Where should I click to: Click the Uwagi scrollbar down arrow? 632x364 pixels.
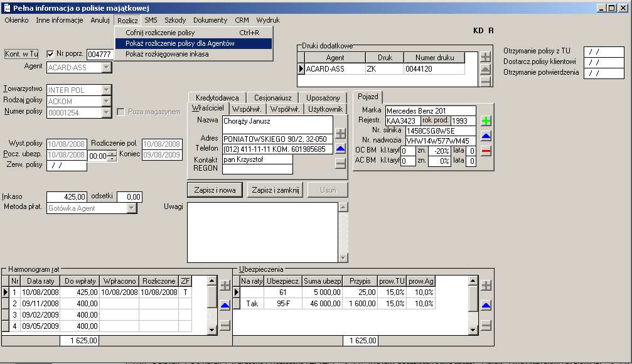pos(343,258)
